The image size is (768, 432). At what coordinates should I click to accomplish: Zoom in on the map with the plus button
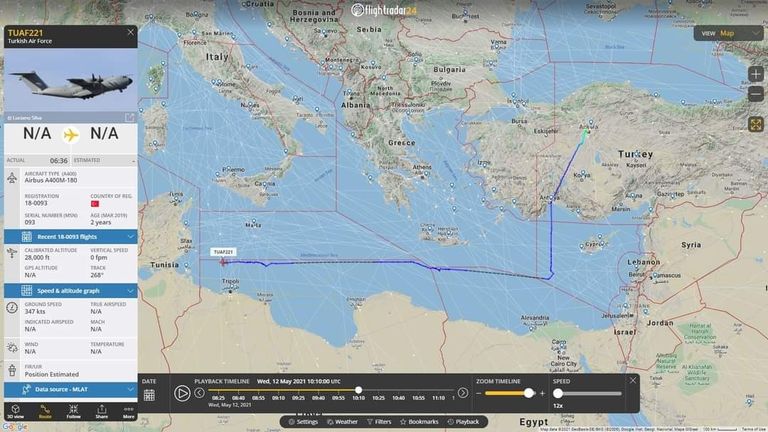click(756, 74)
